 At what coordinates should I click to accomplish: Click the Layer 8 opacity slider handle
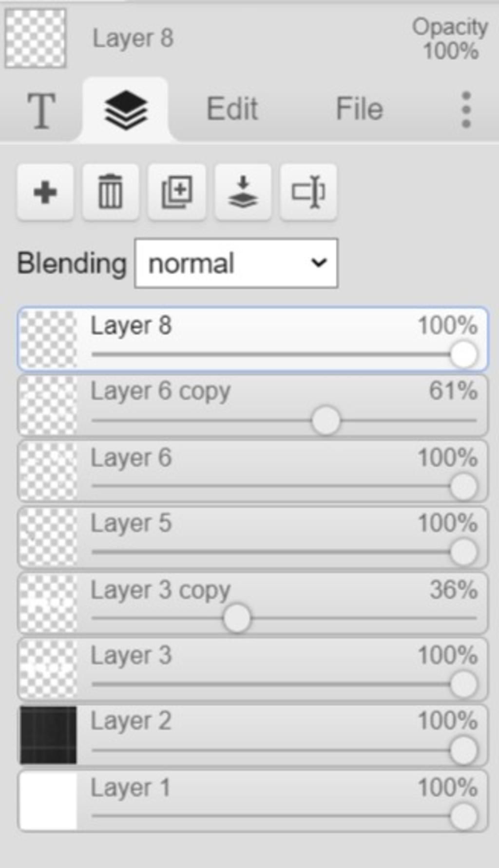[x=463, y=354]
